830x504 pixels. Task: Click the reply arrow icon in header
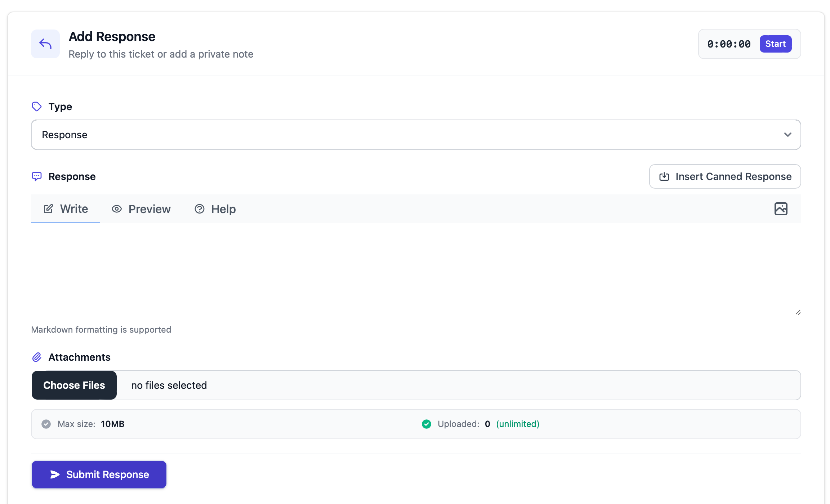[x=45, y=44]
